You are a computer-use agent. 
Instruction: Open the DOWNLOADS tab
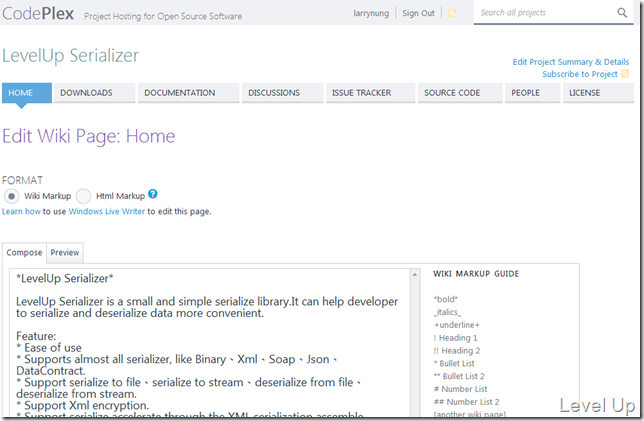(94, 93)
